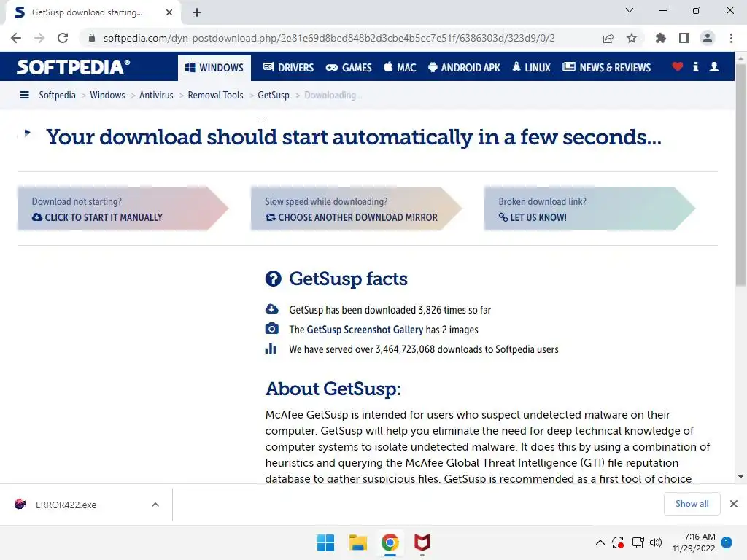This screenshot has height=560, width=747.
Task: Open the Android APK section
Action: 464,68
